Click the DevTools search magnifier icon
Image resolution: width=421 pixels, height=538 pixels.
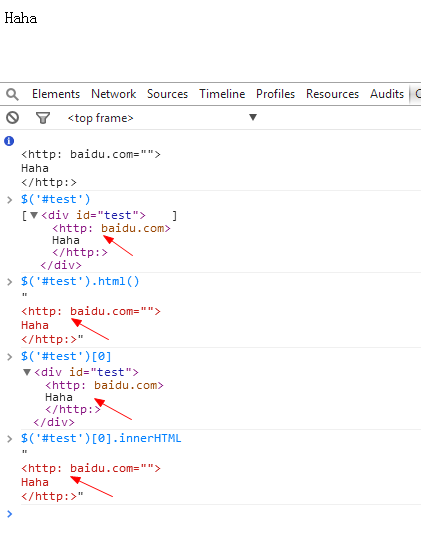pyautogui.click(x=13, y=94)
